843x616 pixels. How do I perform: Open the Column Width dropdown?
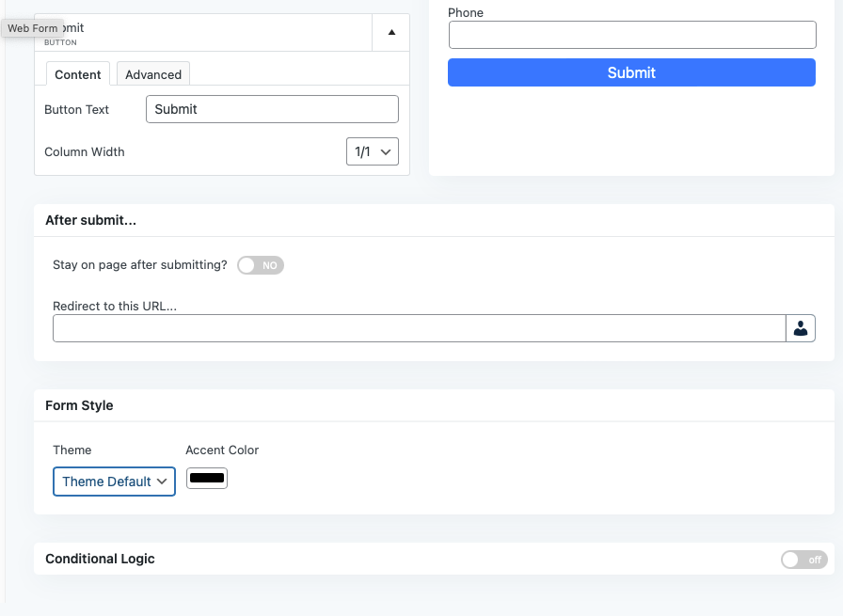tap(373, 151)
